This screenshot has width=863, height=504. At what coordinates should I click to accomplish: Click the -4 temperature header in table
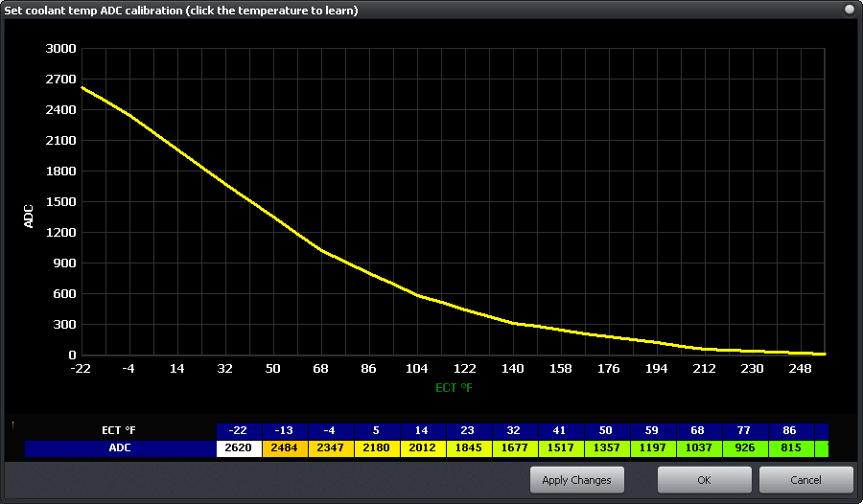tap(331, 431)
